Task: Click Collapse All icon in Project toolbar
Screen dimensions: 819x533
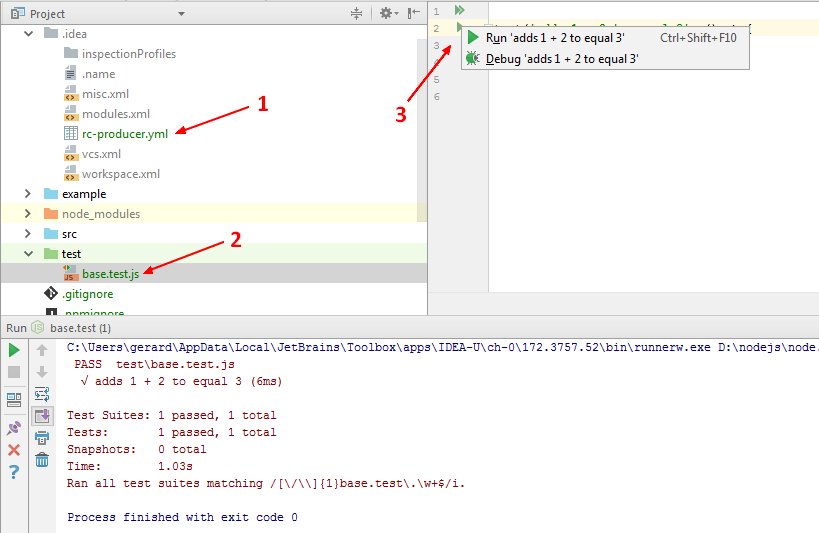Action: tap(356, 13)
